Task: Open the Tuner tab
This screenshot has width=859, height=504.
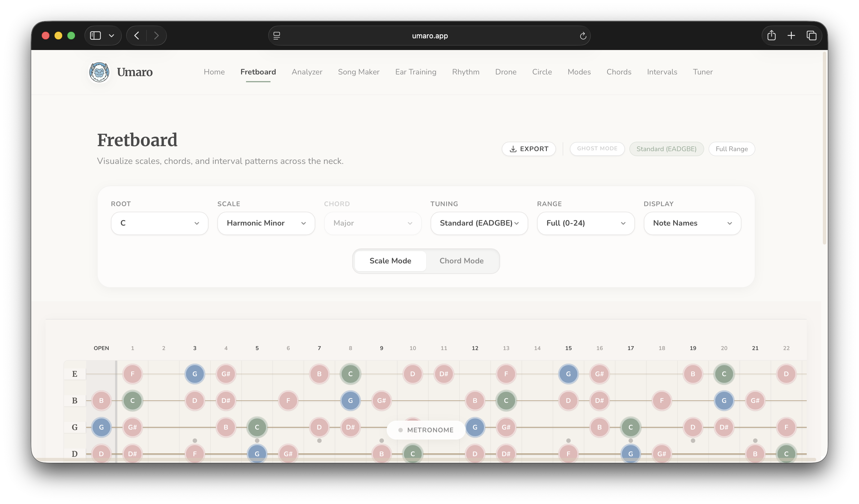Action: pos(702,72)
